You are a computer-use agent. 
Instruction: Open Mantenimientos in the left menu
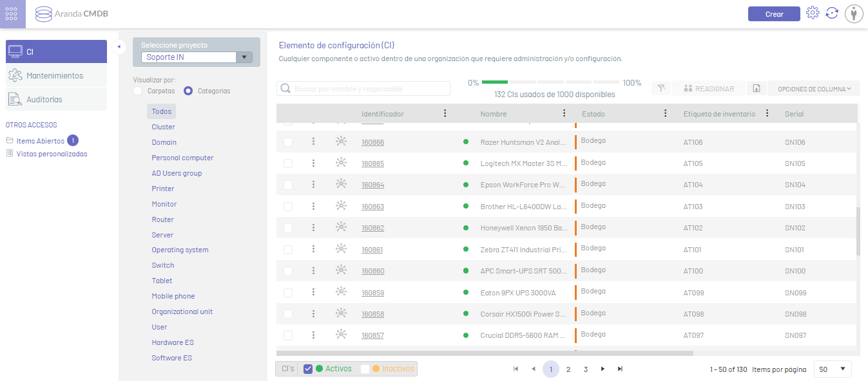pyautogui.click(x=55, y=75)
